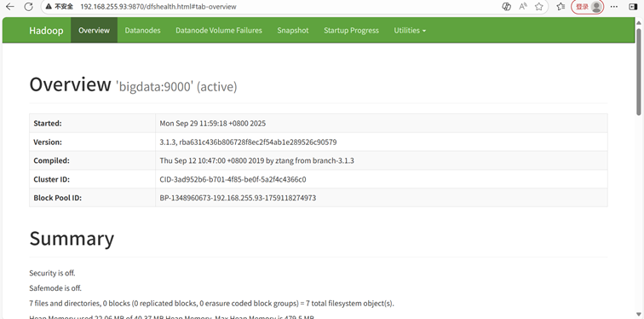
Task: Add page to favorites star icon
Action: [x=539, y=7]
